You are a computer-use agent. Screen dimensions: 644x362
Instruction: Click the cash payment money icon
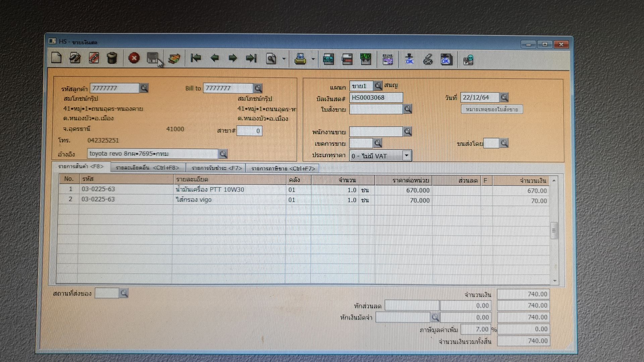[x=174, y=59]
